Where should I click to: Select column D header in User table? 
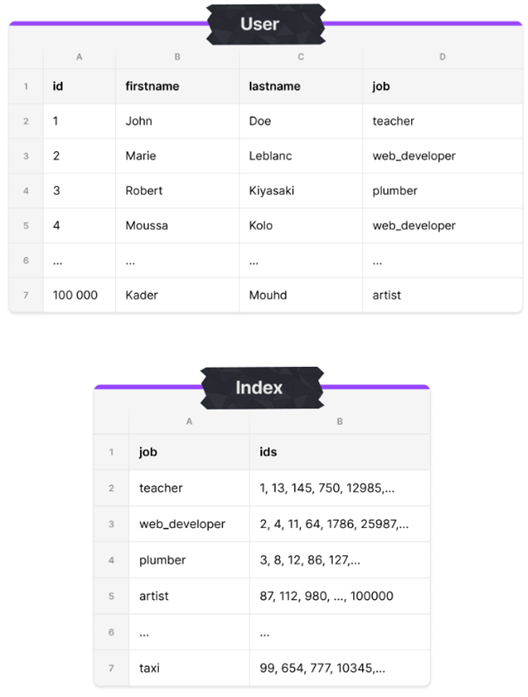pyautogui.click(x=442, y=57)
